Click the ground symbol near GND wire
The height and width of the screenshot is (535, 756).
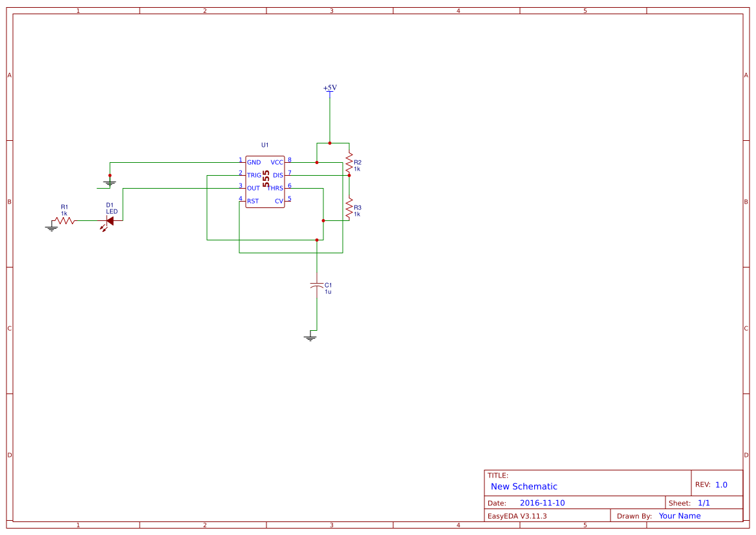coord(110,182)
